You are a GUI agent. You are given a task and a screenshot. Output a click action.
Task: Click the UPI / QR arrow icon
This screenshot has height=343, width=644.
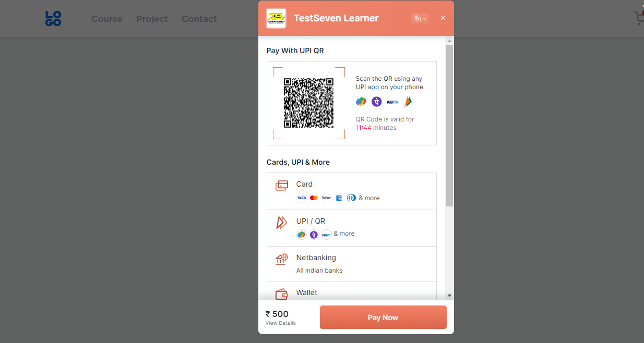tap(282, 223)
